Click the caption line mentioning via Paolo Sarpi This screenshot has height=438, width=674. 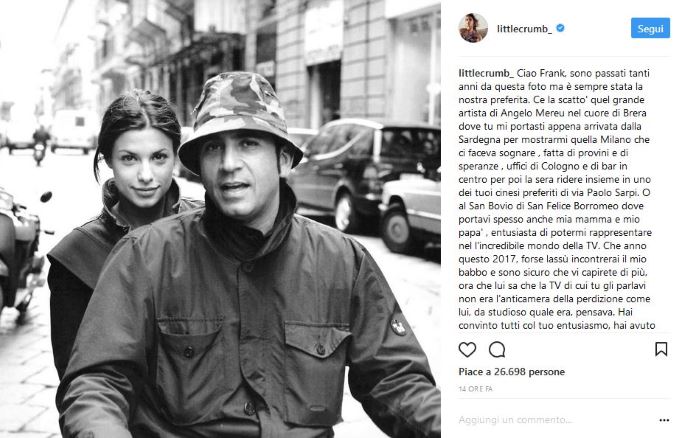[555, 193]
